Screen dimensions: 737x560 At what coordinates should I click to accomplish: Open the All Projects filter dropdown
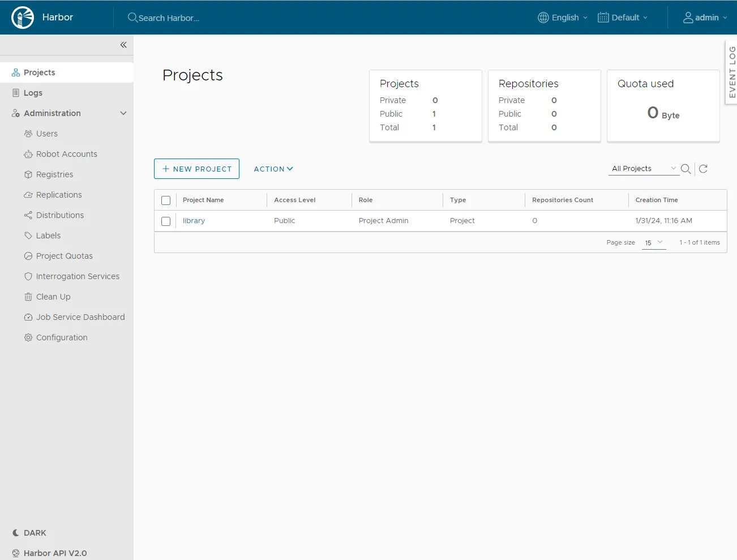(644, 169)
